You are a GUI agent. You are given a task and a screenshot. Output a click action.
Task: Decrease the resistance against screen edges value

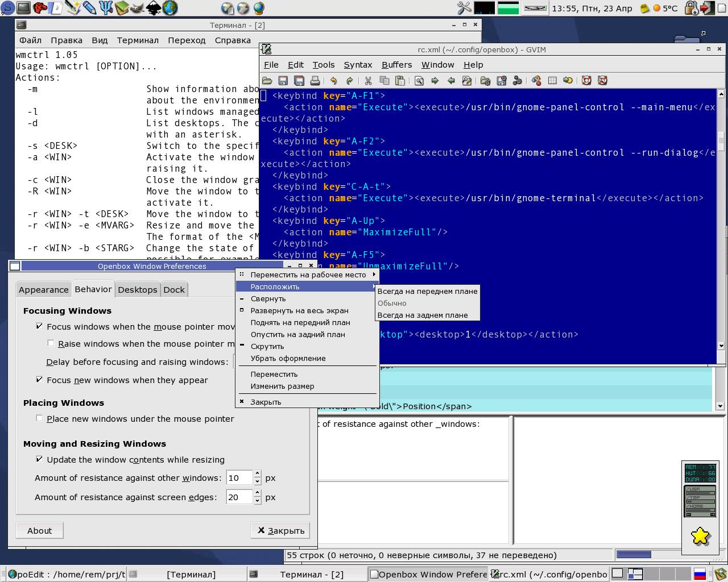258,501
